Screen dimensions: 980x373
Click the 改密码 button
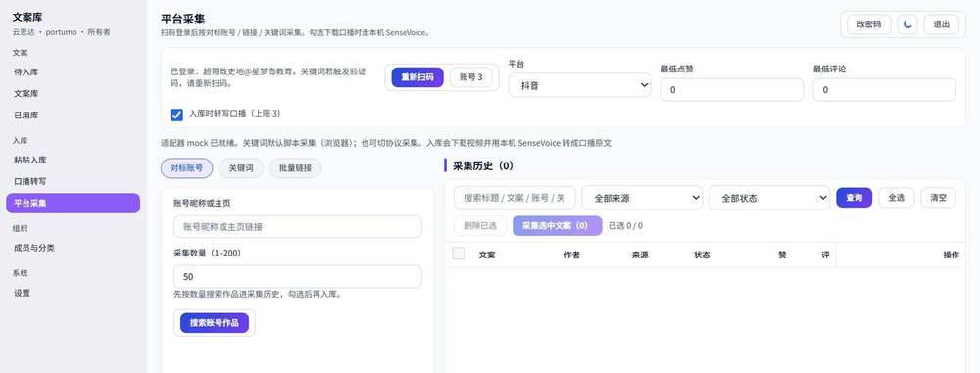point(868,24)
